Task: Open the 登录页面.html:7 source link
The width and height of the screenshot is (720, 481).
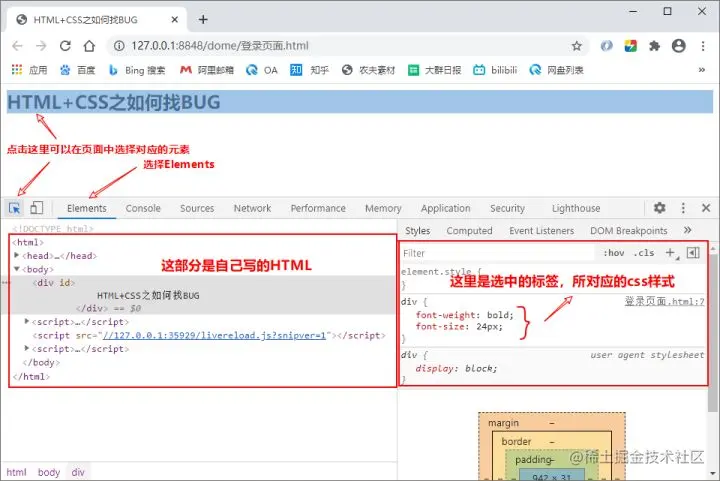Action: coord(664,302)
